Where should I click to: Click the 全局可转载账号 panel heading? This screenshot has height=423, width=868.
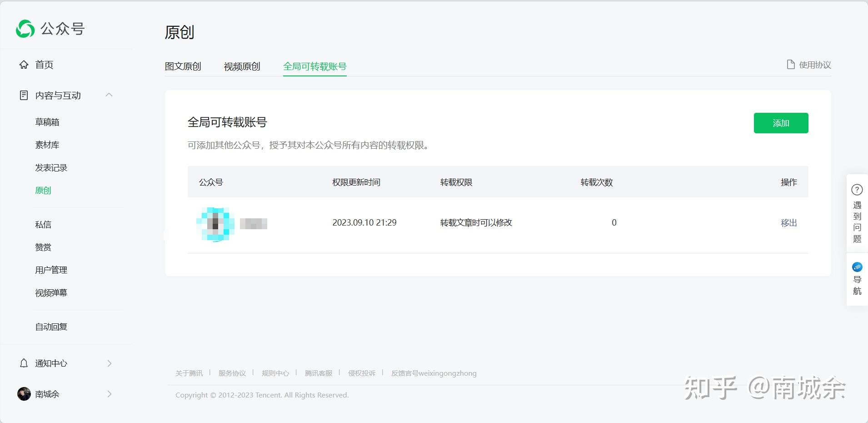tap(227, 122)
